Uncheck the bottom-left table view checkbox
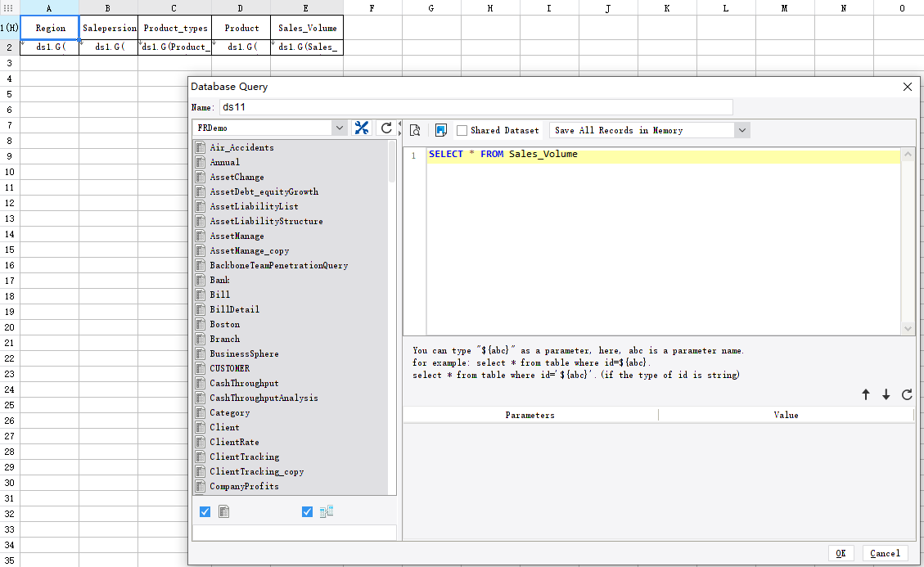 click(204, 511)
